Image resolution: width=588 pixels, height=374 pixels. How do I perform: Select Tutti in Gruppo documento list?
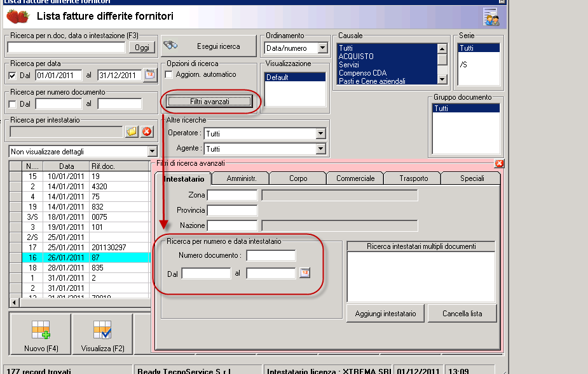point(466,109)
